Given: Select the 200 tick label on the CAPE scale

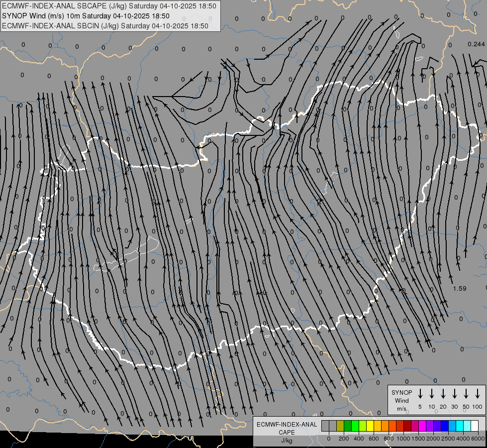Looking at the screenshot, I should pos(344,439).
